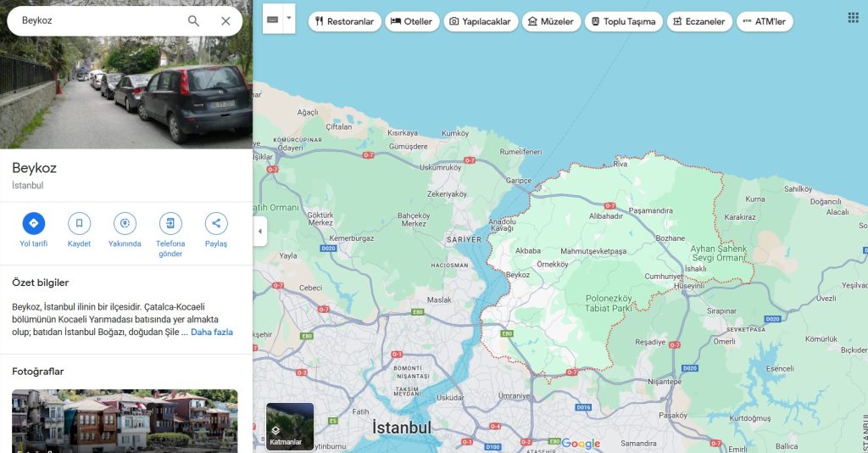Send to phone via Telefona gönder
The image size is (868, 453).
170,223
